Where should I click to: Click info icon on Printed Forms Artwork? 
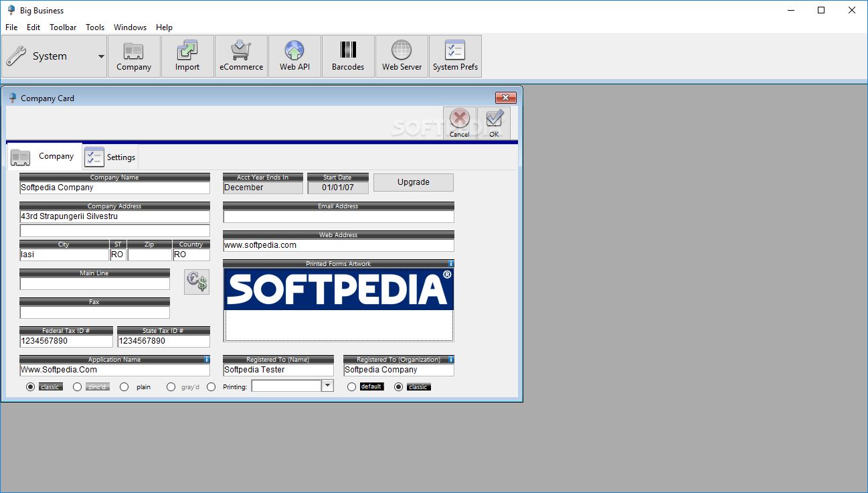[x=451, y=264]
